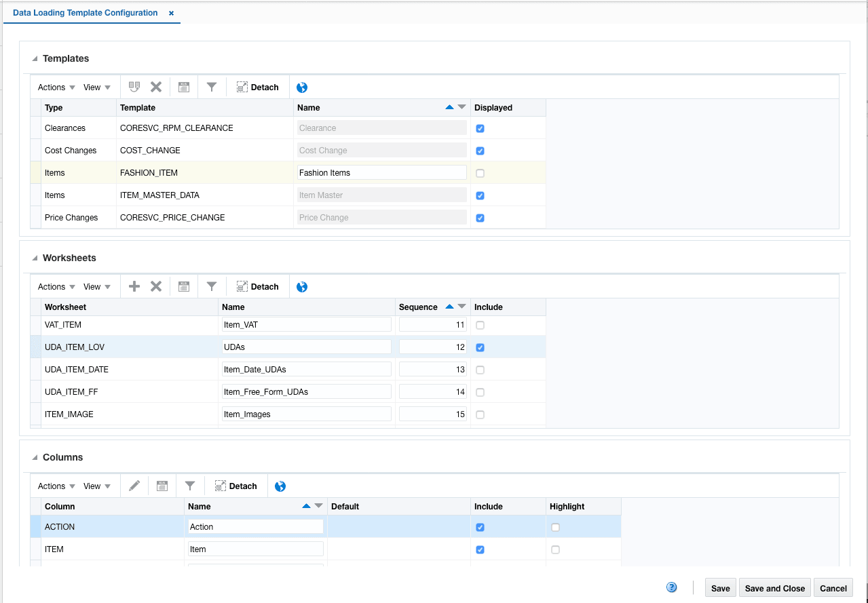
Task: Click the Name field of Fashion Items template
Action: [x=381, y=172]
